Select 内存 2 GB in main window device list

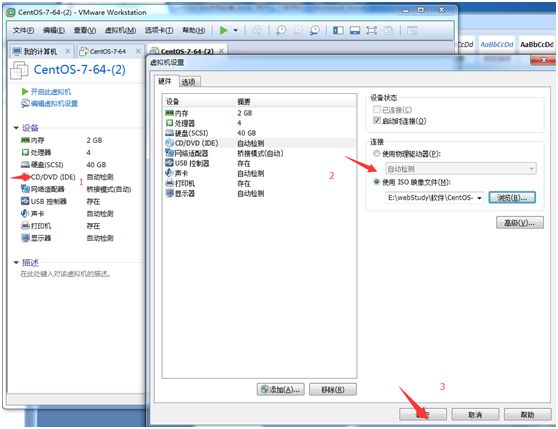(62, 141)
